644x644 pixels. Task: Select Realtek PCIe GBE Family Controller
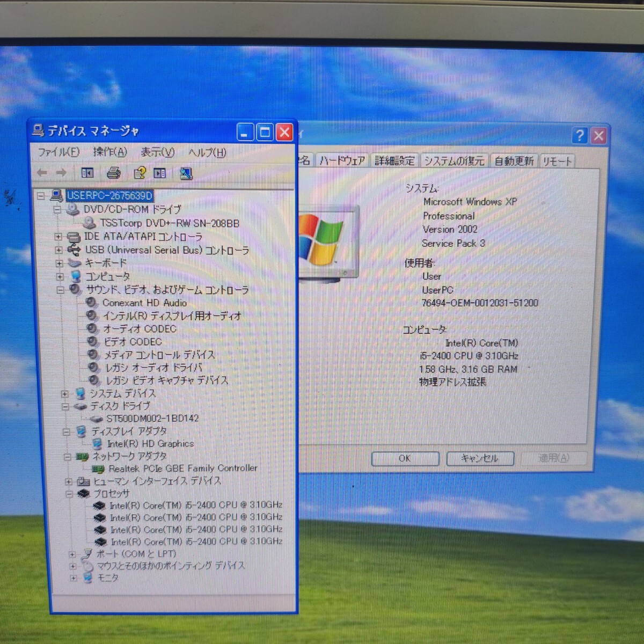pos(182,469)
